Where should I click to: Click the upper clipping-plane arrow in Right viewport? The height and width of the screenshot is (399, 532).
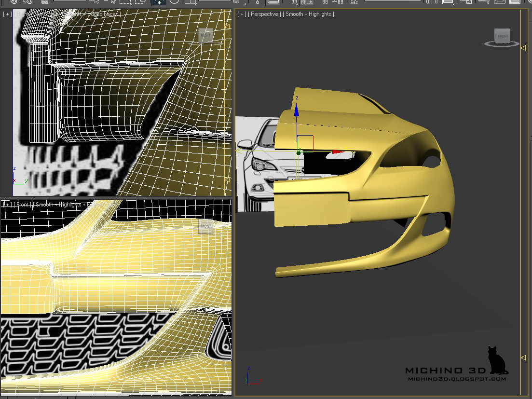pos(227,27)
